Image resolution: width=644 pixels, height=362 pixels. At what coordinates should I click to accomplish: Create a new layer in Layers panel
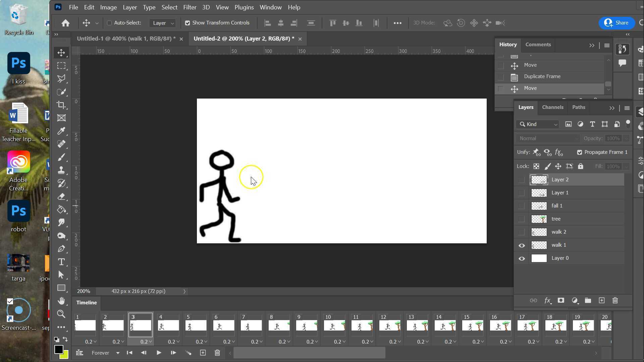click(x=601, y=300)
